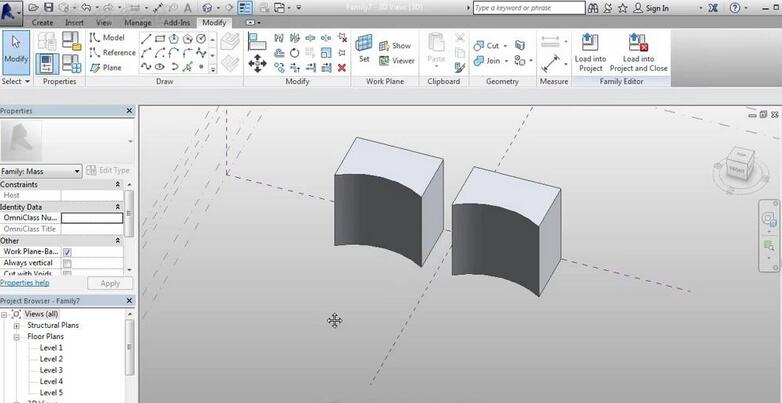This screenshot has height=403, width=782.
Task: Click the Properties help link
Action: pos(24,283)
